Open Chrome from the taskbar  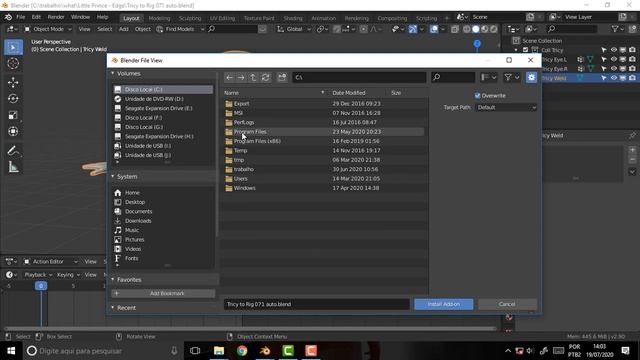pyautogui.click(x=242, y=351)
